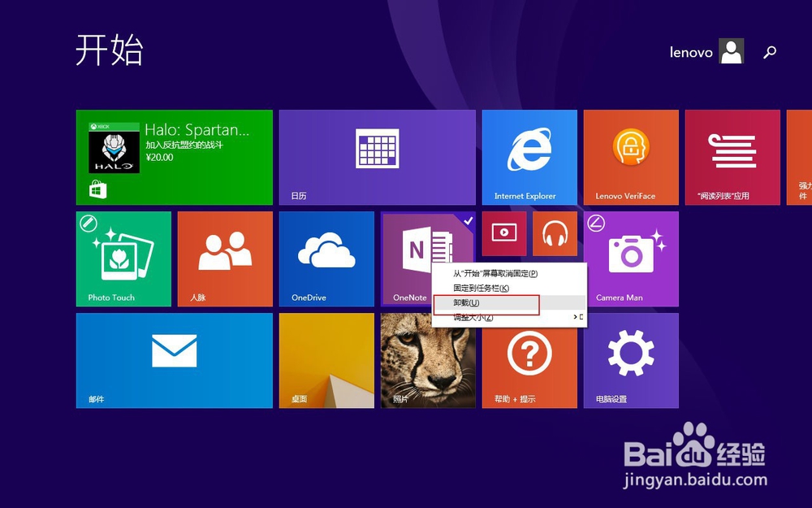The width and height of the screenshot is (812, 508).
Task: Click 卸载(U) to uninstall OneNote
Action: point(509,302)
